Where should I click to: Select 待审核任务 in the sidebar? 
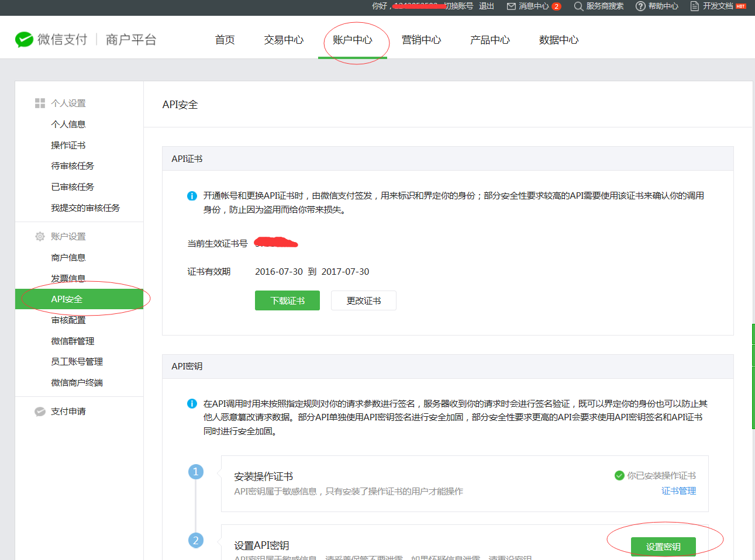point(73,166)
